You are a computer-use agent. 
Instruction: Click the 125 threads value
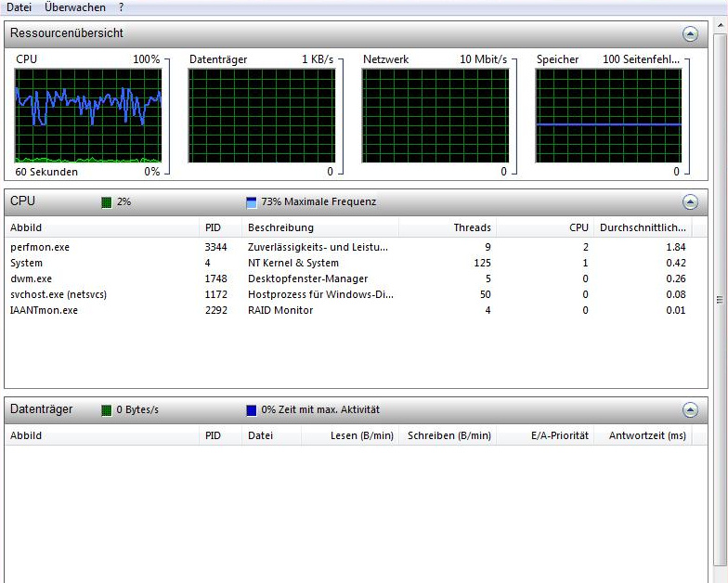pos(483,263)
